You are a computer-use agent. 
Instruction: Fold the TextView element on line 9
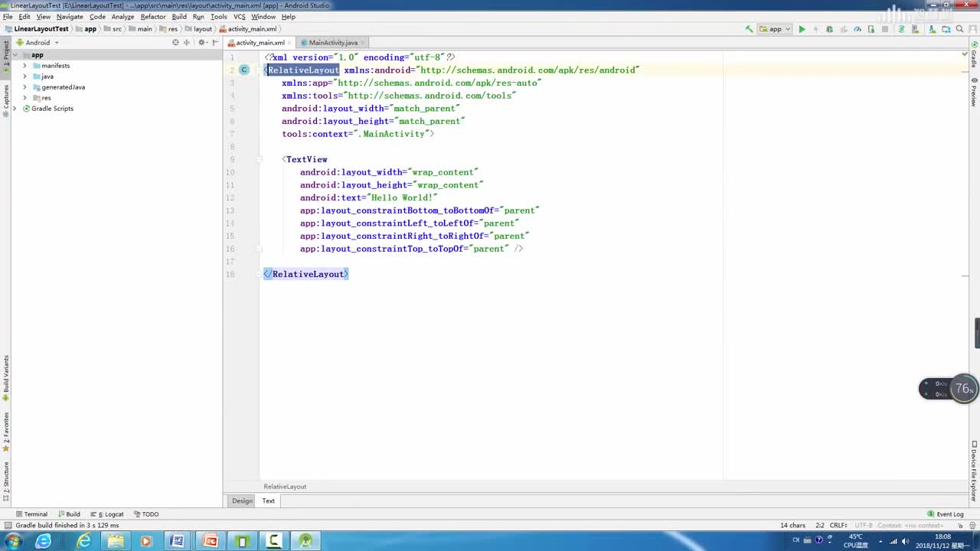[x=260, y=159]
